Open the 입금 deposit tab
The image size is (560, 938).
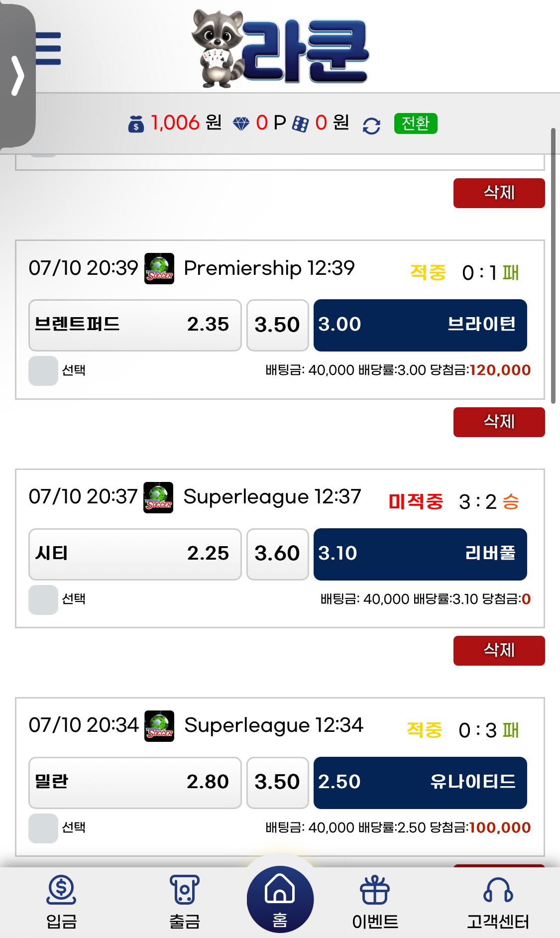(x=61, y=902)
